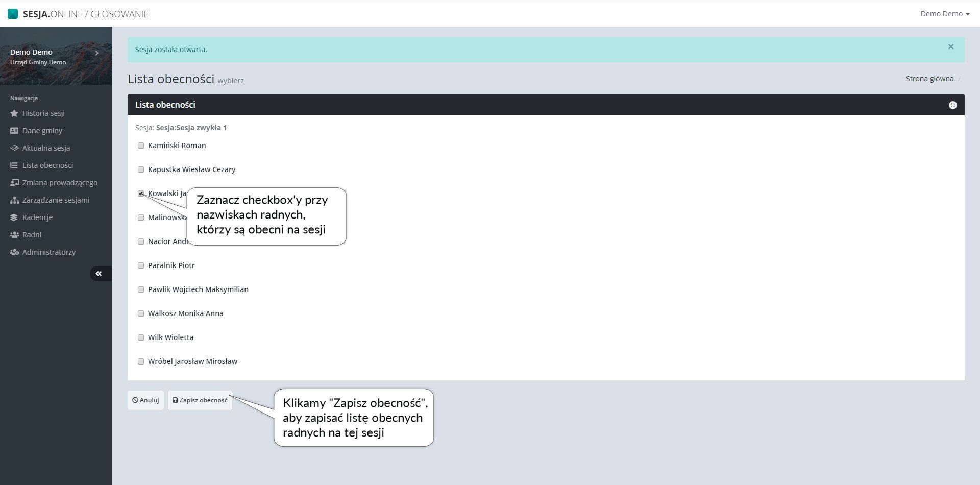Click the ID card icon for Dane gminy
The image size is (980, 485).
coord(14,131)
